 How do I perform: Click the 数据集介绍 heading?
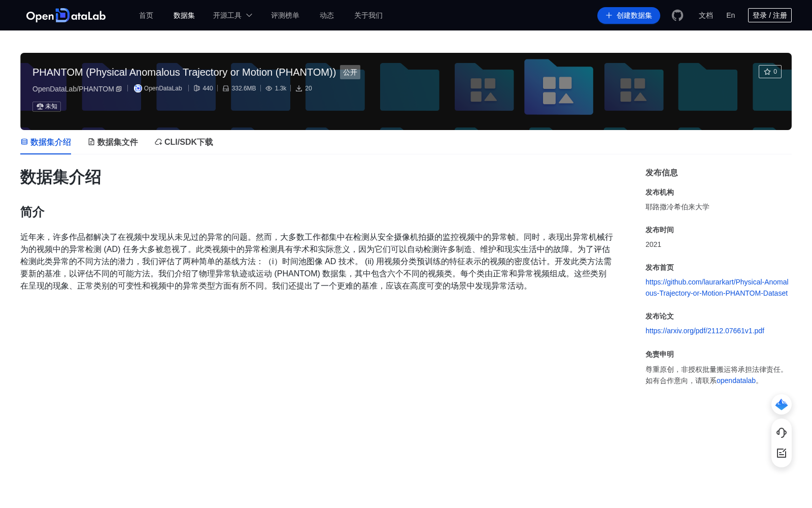pos(60,177)
